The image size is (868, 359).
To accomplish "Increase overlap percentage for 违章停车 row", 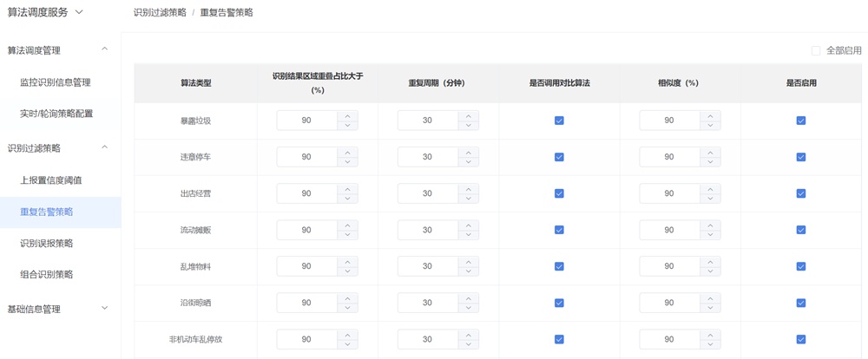I will point(348,152).
